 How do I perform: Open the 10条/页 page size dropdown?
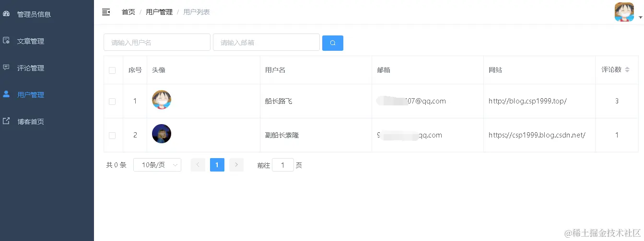pos(157,165)
